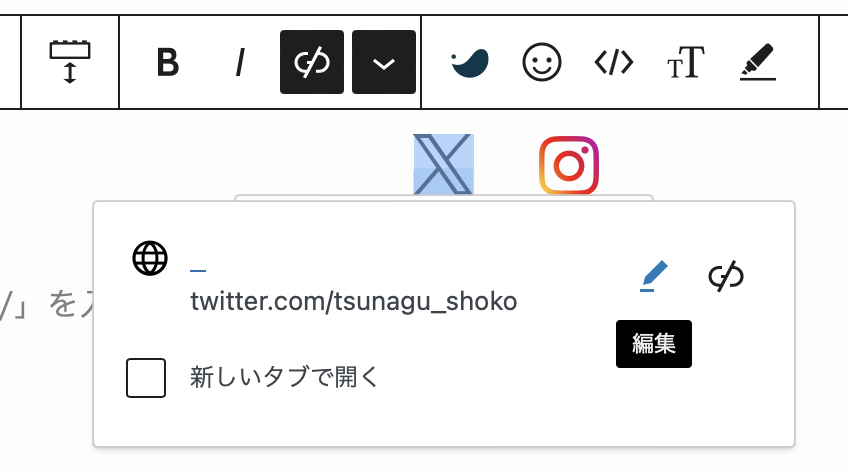848x474 pixels.
Task: Click the twitter.com/tsunagu_shoko URL text
Action: (354, 301)
